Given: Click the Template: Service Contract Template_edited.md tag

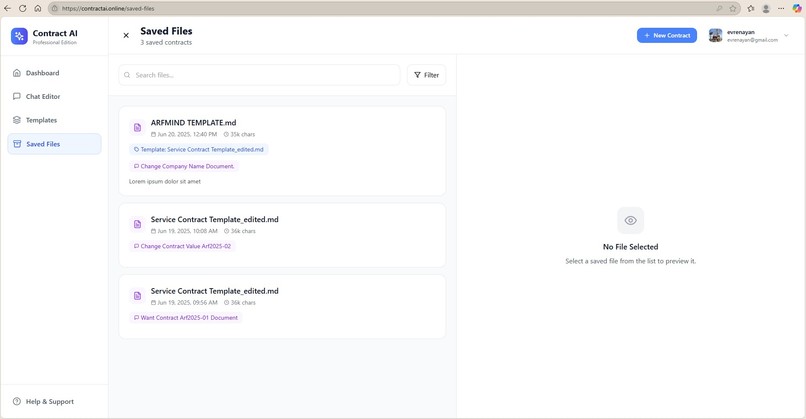Looking at the screenshot, I should tap(198, 150).
